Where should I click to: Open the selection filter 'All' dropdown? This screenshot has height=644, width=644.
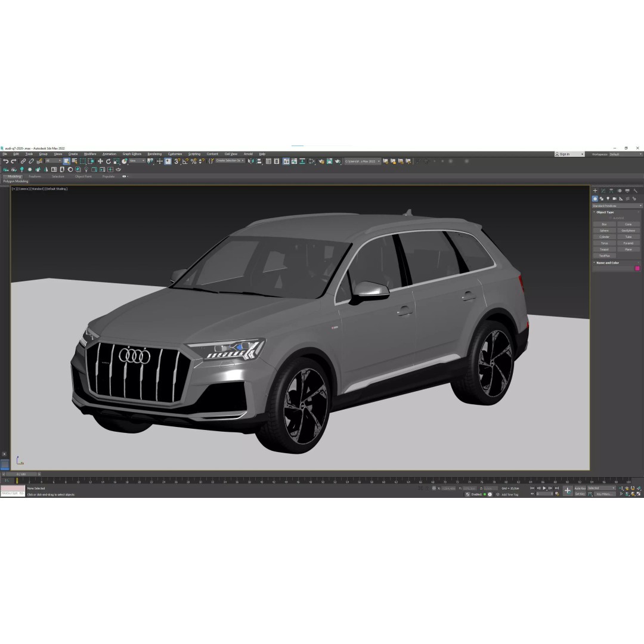point(53,161)
